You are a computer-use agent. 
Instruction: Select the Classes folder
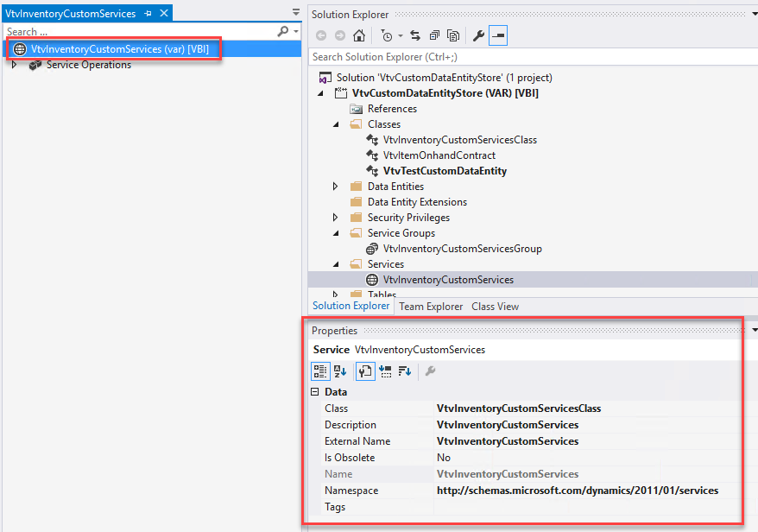(384, 124)
